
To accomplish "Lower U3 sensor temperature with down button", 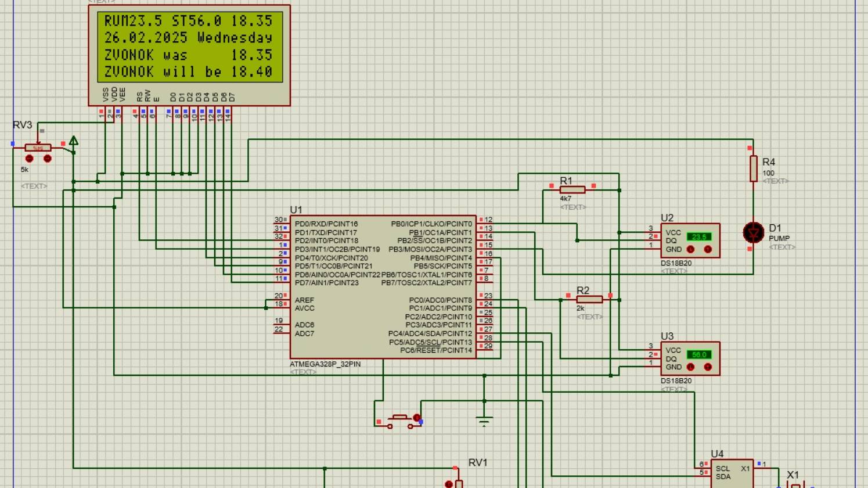I will click(x=690, y=367).
